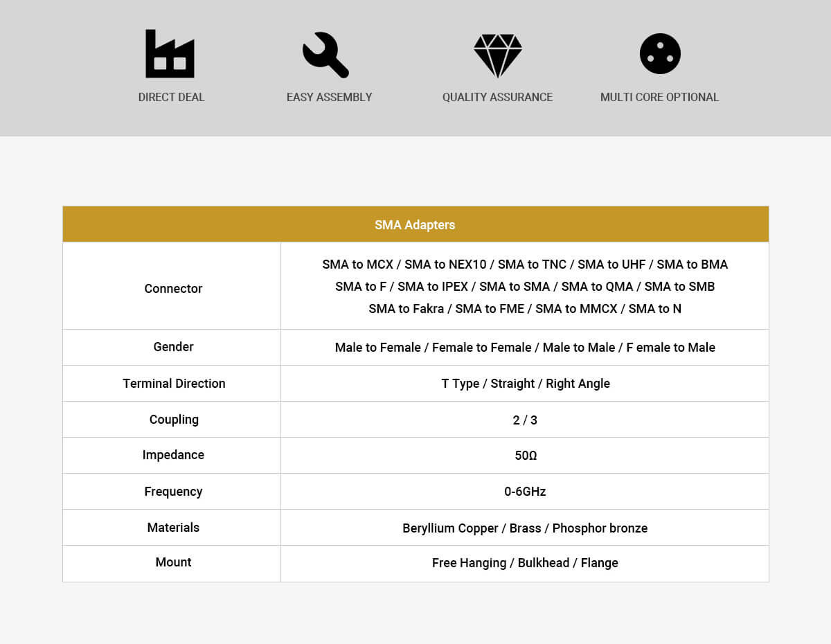The height and width of the screenshot is (644, 831).
Task: Click the Coupling value 2 / 3
Action: tap(525, 420)
